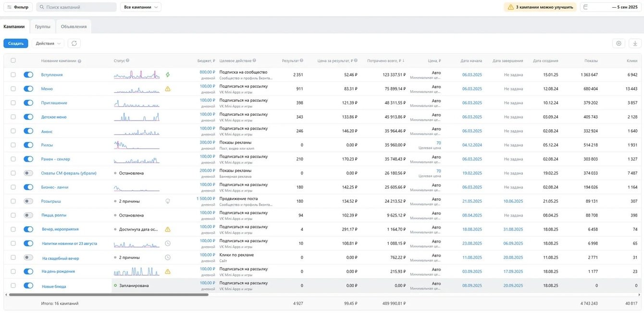644x318 pixels.
Task: Click the calendar icon in date range
Action: click(x=585, y=7)
